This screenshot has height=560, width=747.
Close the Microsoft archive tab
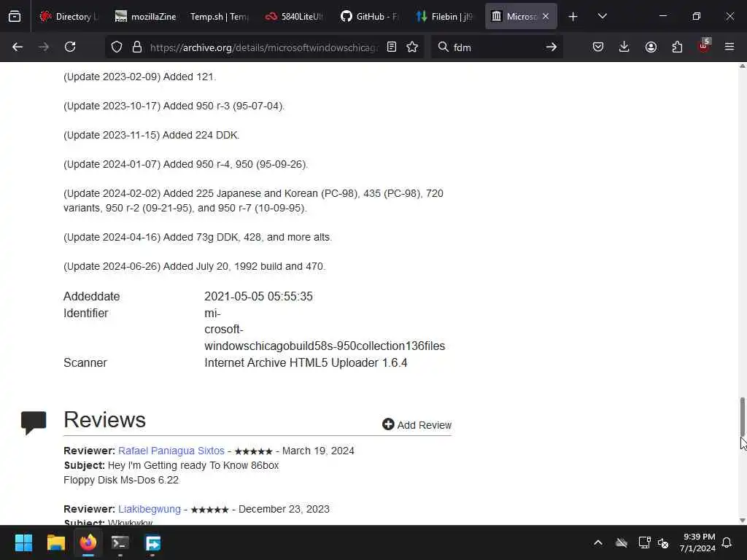coord(546,16)
